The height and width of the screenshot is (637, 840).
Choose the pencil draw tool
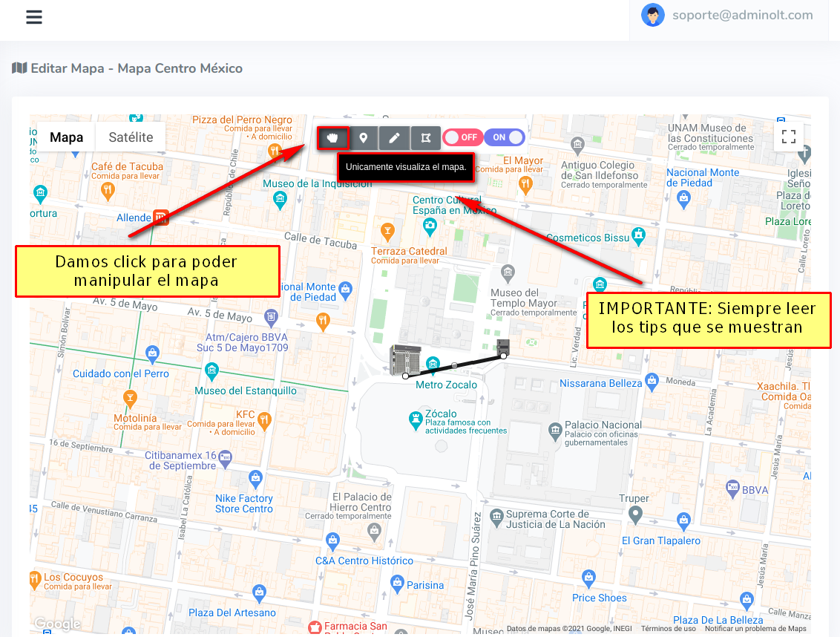[x=395, y=138]
